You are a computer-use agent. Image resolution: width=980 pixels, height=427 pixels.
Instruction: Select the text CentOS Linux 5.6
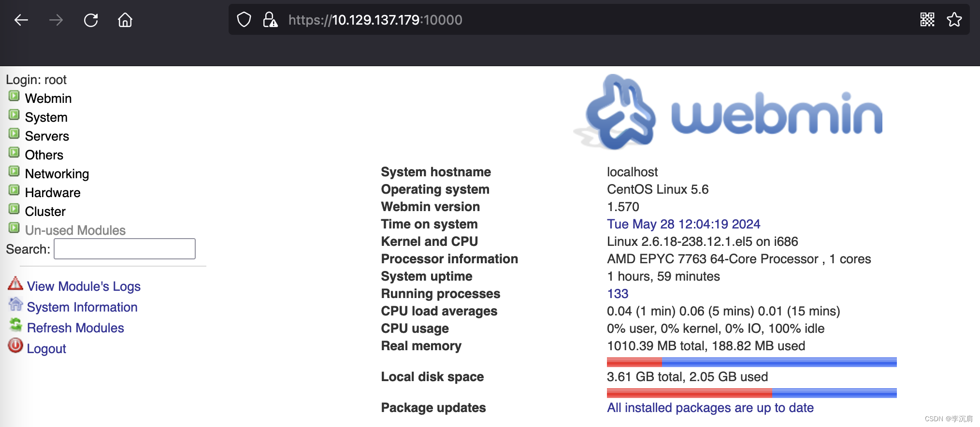coord(658,189)
